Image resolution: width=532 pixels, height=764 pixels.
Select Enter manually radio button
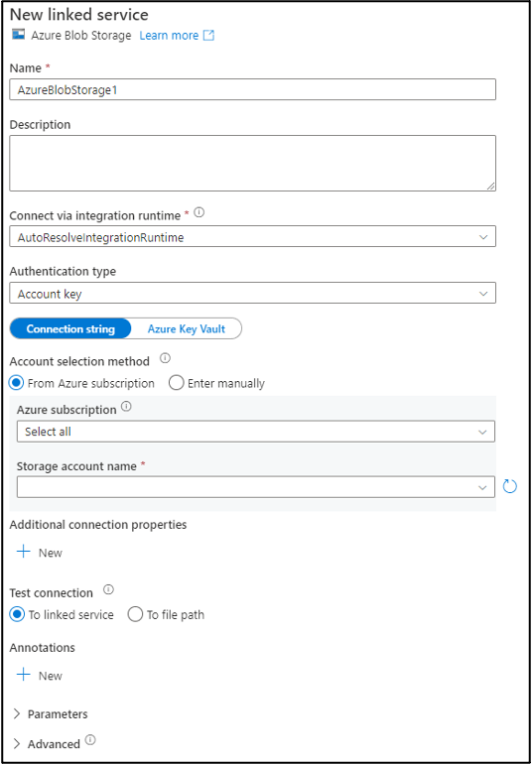coord(176,383)
